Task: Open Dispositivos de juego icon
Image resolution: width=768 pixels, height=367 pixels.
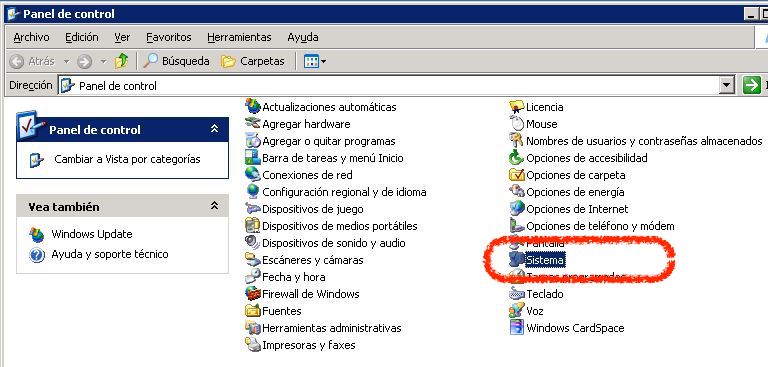Action: [253, 209]
